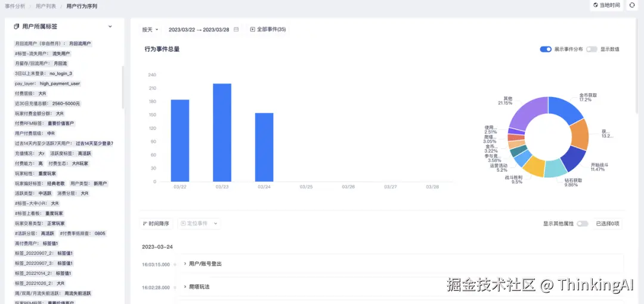Screen dimensions: 644x304
Task: Open the 全部事件(35) filter
Action: [x=268, y=30]
